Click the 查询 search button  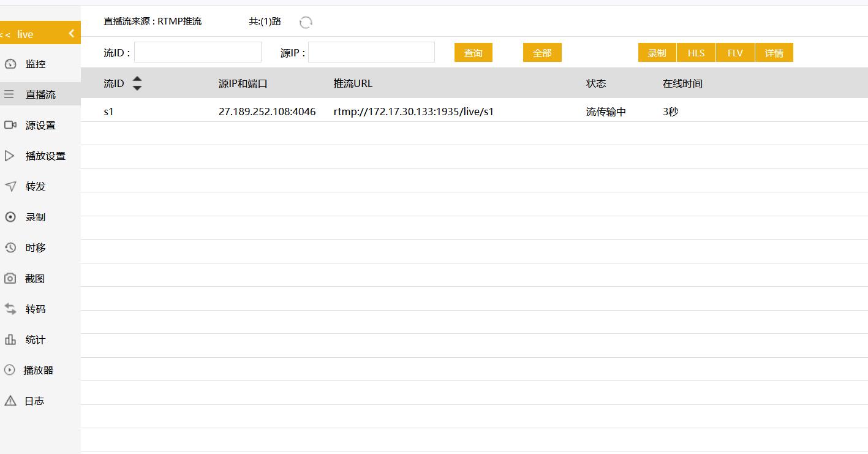474,53
